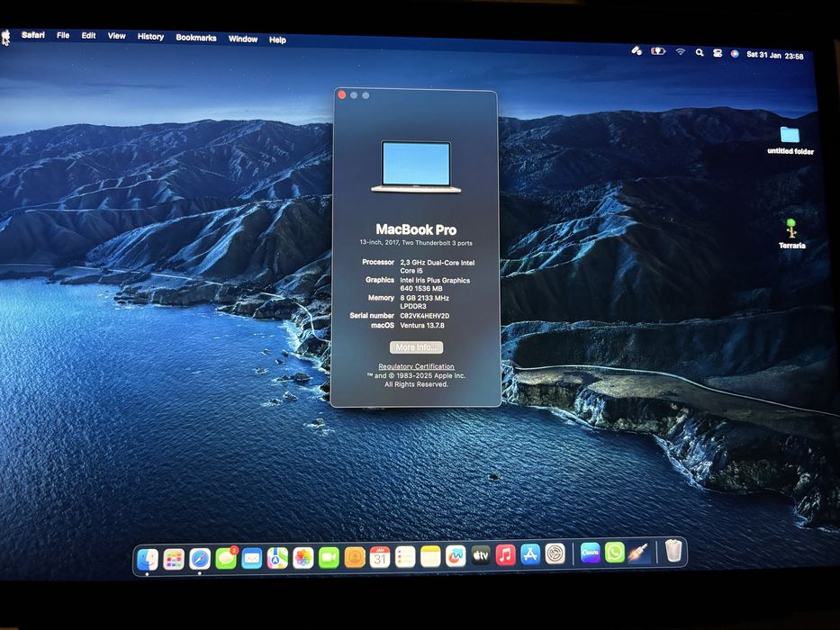Open Contacts in the dock
Image resolution: width=840 pixels, height=630 pixels.
[x=355, y=558]
